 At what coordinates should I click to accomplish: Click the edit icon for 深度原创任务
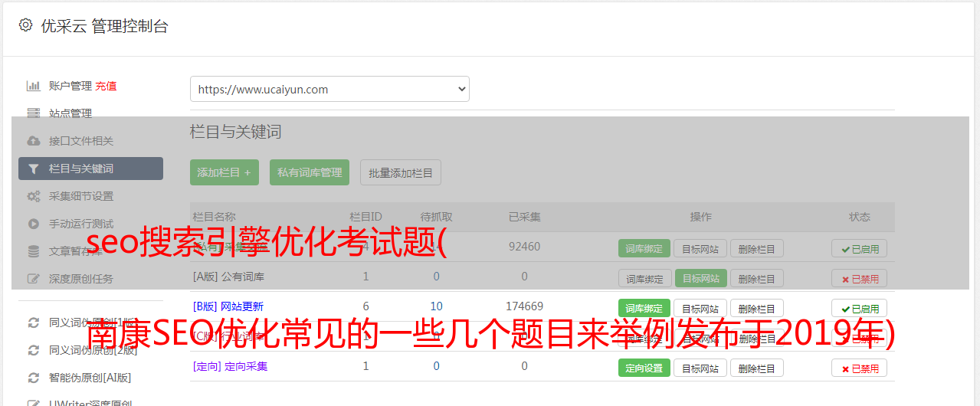coord(34,279)
